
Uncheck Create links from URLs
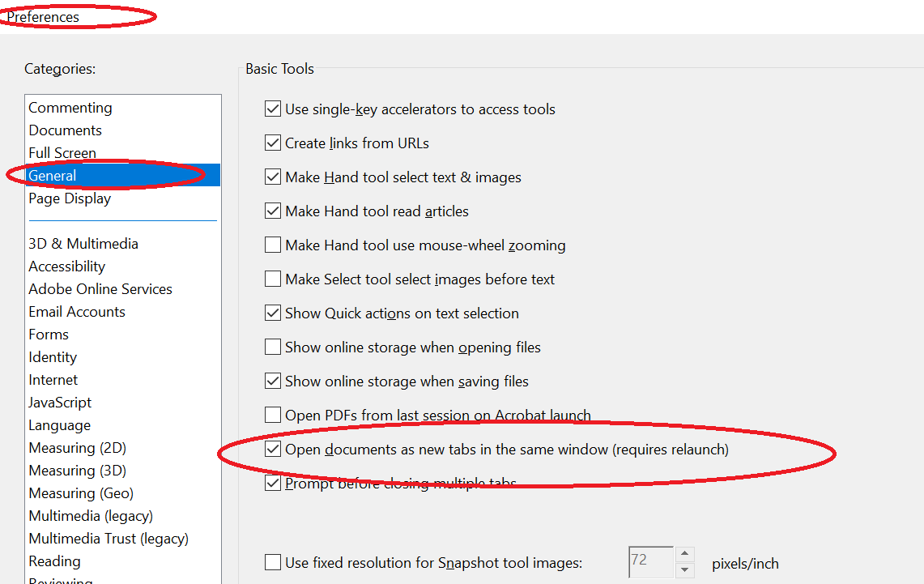click(273, 143)
